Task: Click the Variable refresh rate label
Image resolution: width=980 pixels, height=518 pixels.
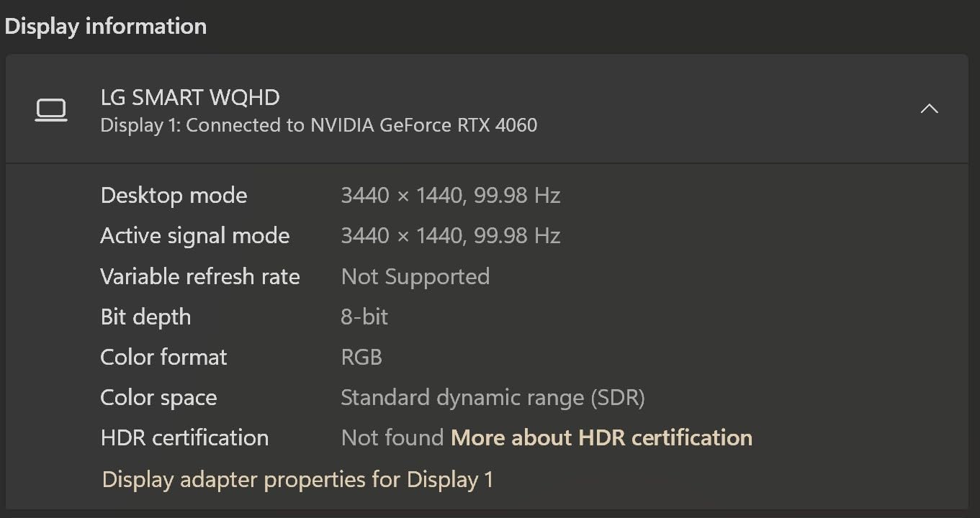Action: pos(199,276)
